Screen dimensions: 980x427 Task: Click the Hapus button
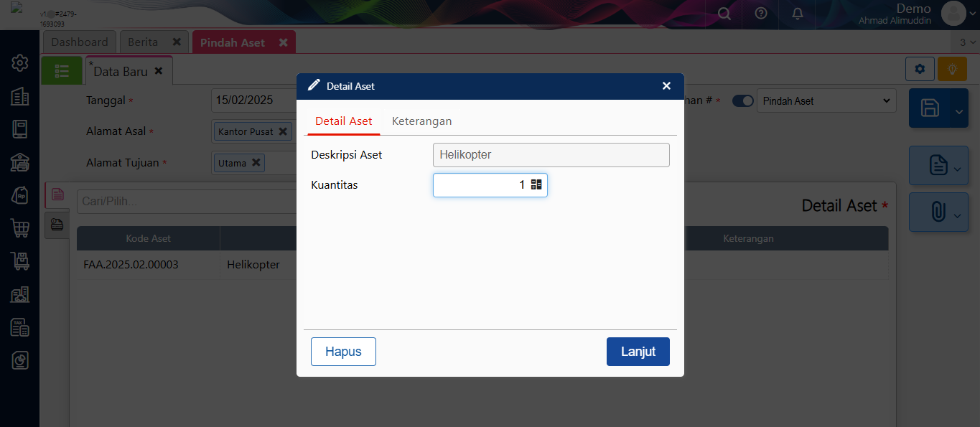point(343,352)
